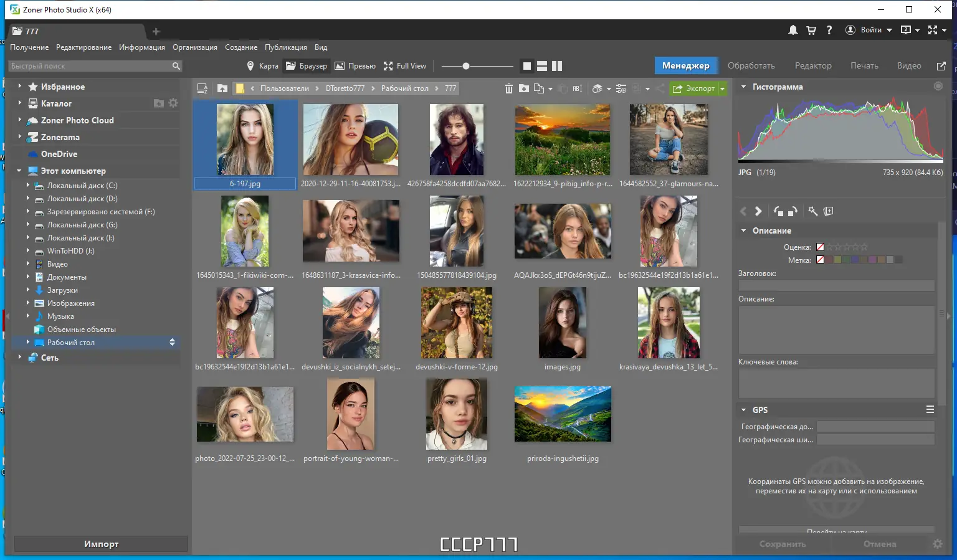Open Full View mode

pyautogui.click(x=405, y=65)
